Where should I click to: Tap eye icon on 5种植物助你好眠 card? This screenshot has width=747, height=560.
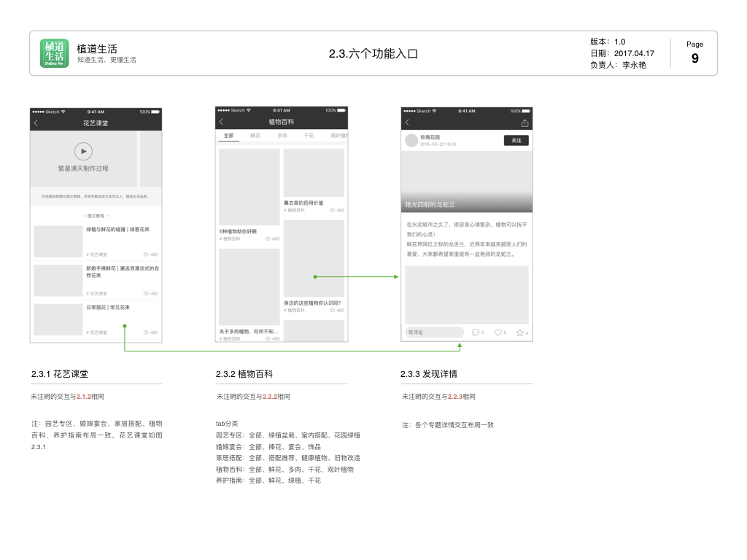point(268,238)
